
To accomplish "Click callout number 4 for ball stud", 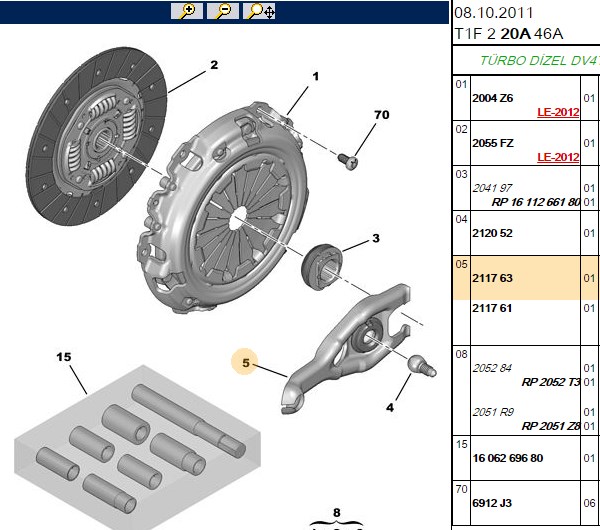I will [x=390, y=408].
